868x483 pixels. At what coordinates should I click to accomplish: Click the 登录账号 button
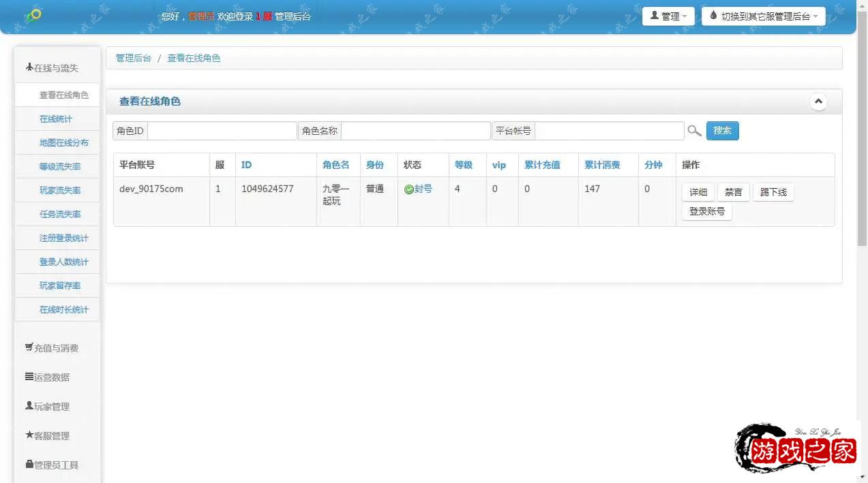coord(706,212)
